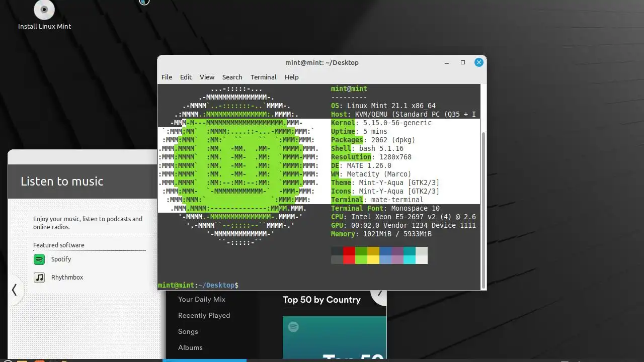
Task: Select Your Daily Mix in Spotify preview
Action: pos(201,299)
